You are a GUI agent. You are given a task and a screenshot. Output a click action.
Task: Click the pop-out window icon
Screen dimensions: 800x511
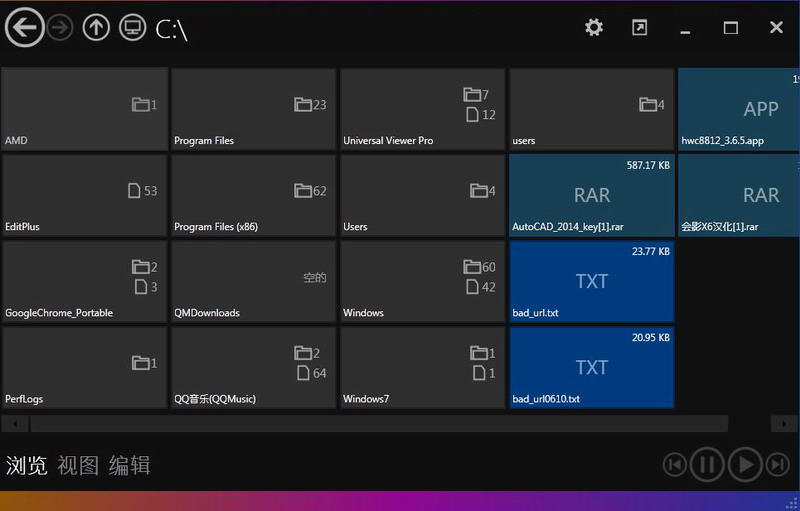[640, 28]
